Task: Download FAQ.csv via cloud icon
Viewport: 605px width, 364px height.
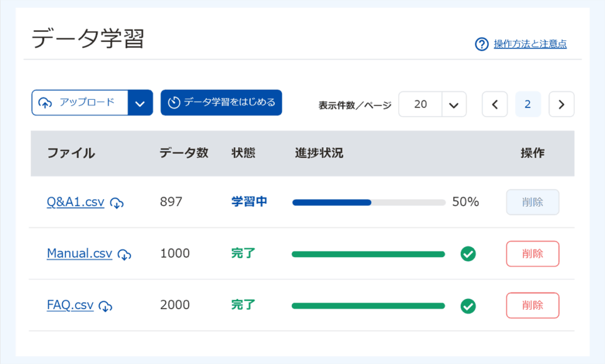Action: pos(105,306)
